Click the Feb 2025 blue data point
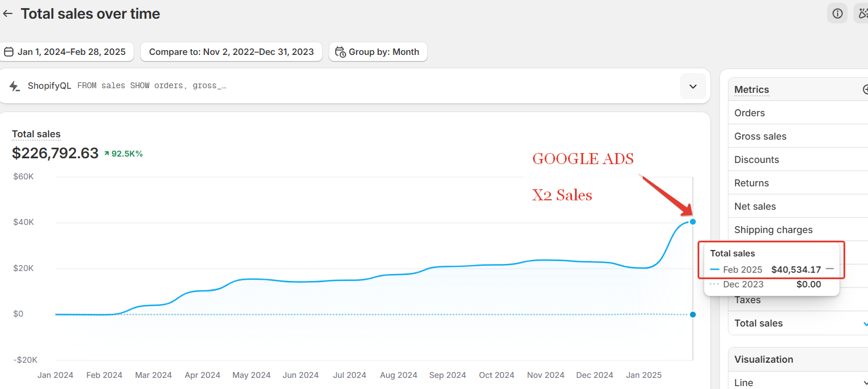Screen dimensions: 868x389 pyautogui.click(x=692, y=221)
